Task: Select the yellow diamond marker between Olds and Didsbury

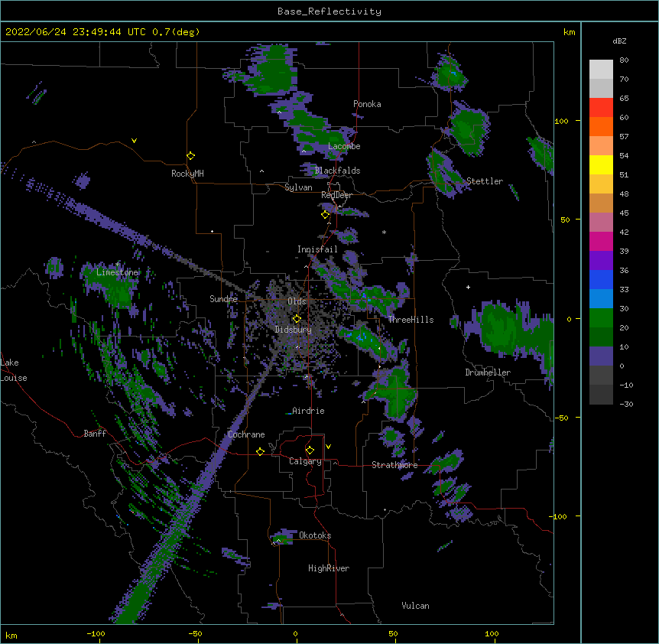Action: point(297,318)
